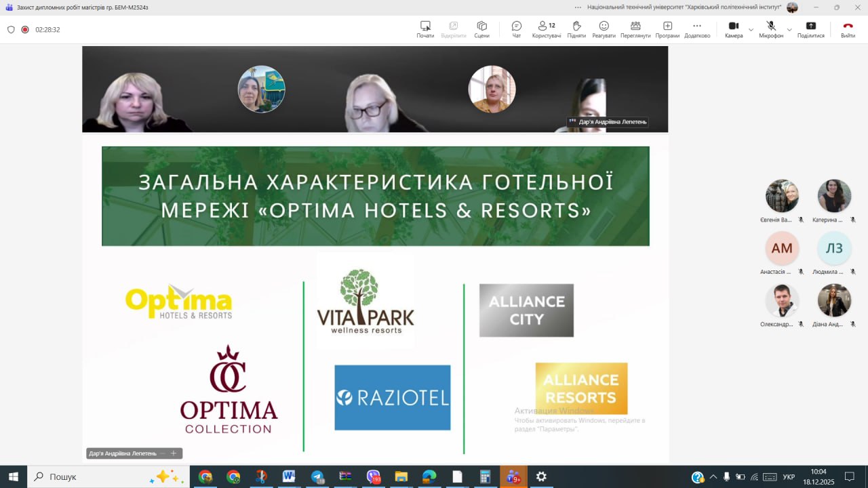Click the Дар'я Андріївна Лепетень video name tag
Image resolution: width=868 pixels, height=488 pixels.
(x=608, y=122)
